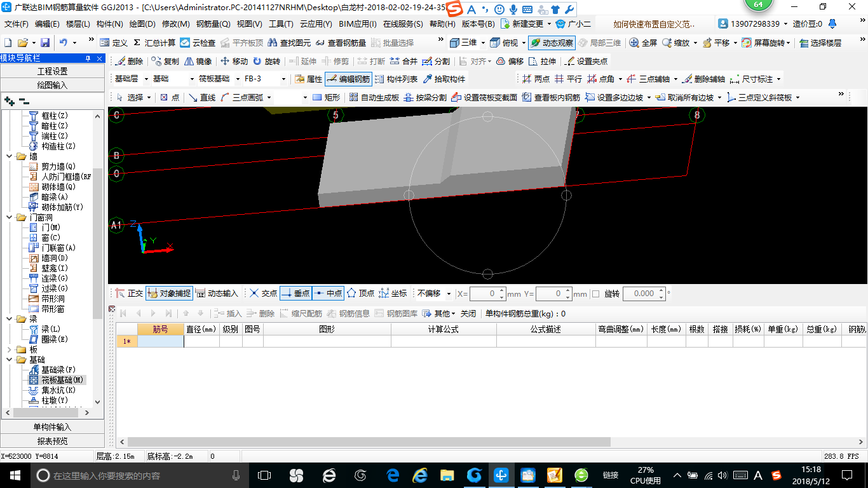Open the 其他 dropdown in rebar toolbar
The width and height of the screenshot is (868, 488).
click(x=439, y=313)
